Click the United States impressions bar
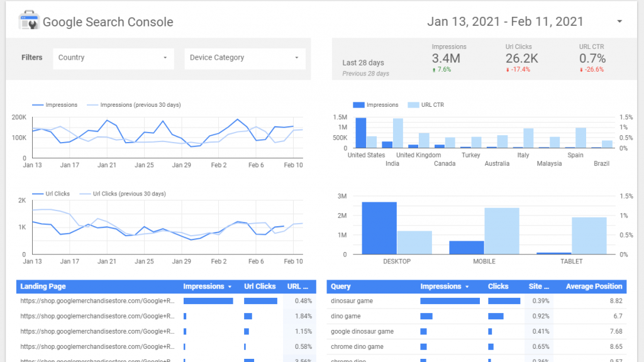This screenshot has height=362, width=644. [360, 133]
